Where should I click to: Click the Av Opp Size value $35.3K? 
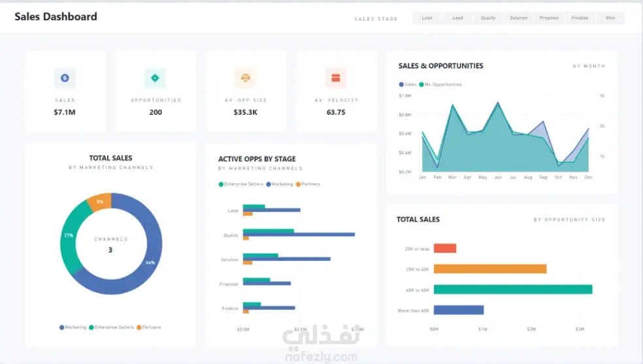[246, 112]
